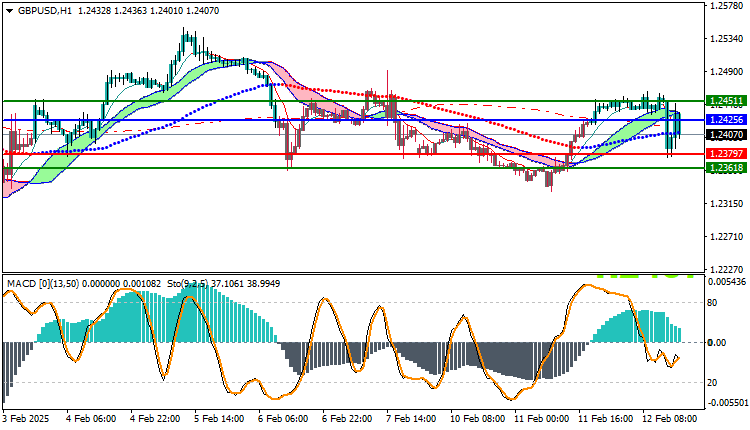Select the 1.23150 price scale value
This screenshot has width=750, height=430.
[x=727, y=204]
